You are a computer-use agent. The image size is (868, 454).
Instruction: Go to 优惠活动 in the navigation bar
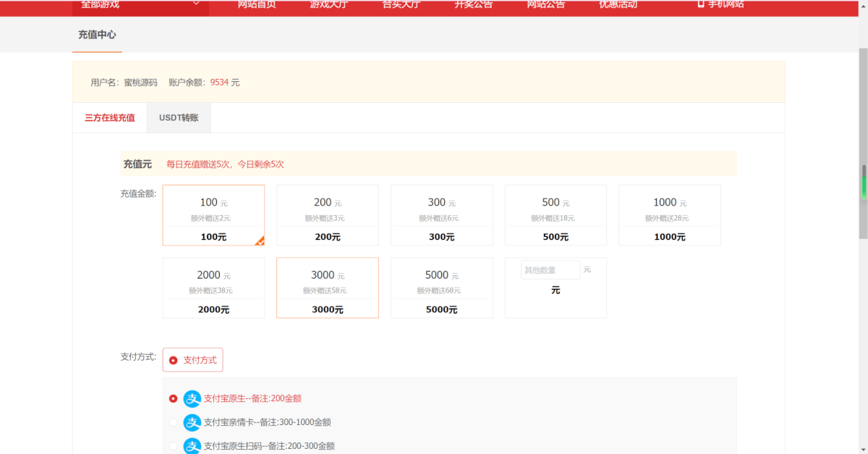tap(618, 5)
